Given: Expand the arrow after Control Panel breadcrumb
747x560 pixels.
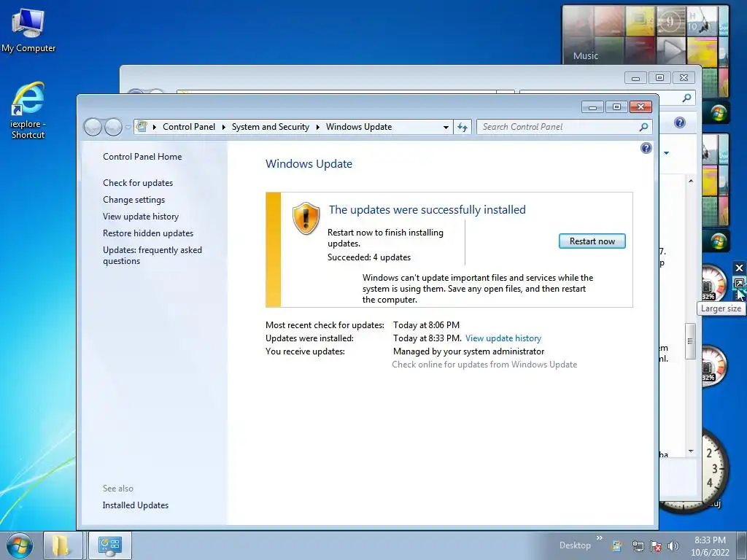Looking at the screenshot, I should 223,127.
